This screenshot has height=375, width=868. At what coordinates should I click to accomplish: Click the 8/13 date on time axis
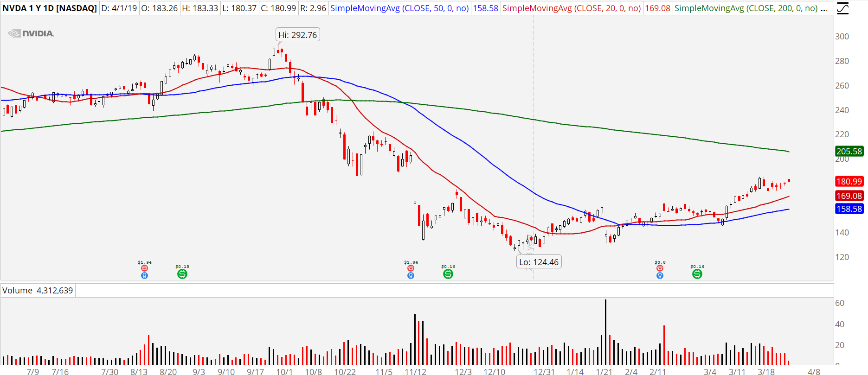(139, 372)
